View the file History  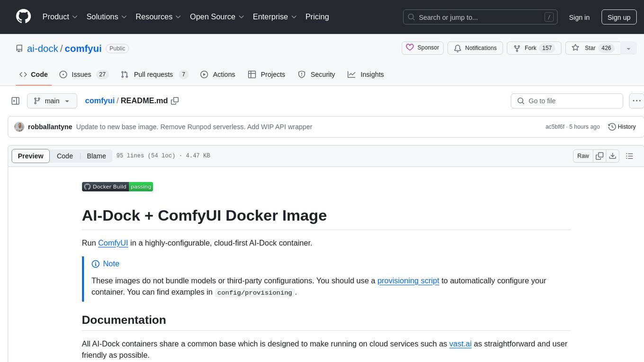(x=622, y=127)
